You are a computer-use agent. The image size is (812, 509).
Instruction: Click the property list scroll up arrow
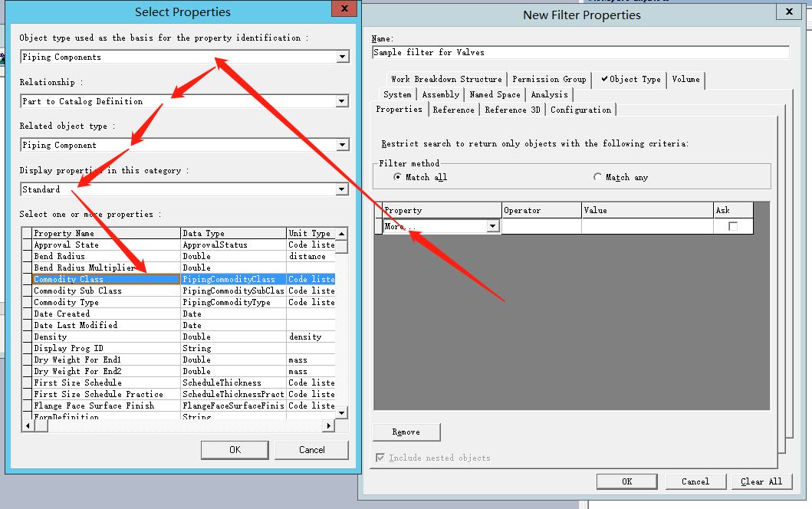[342, 234]
